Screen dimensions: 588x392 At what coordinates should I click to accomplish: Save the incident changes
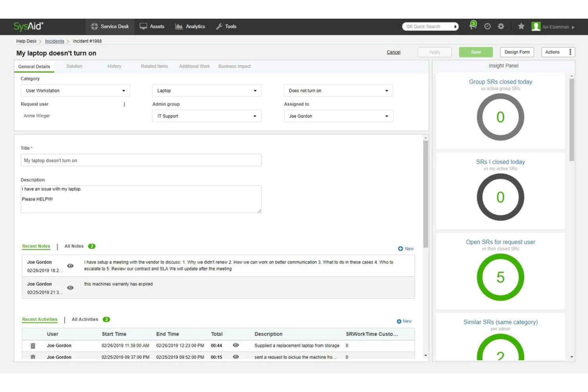click(x=476, y=52)
